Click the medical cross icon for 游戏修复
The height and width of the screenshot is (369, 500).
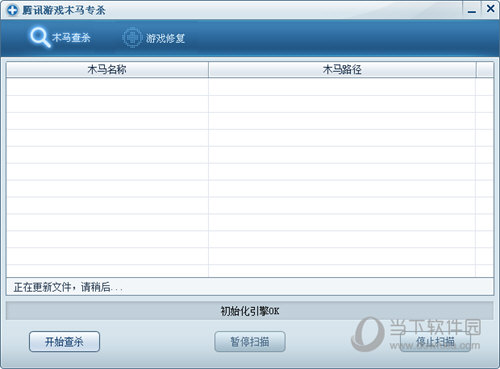pos(132,37)
